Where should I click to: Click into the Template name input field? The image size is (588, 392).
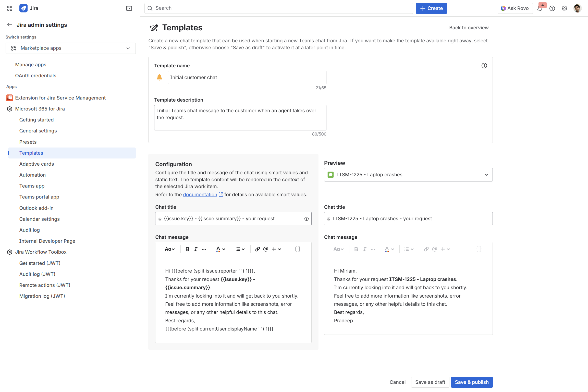(x=247, y=77)
